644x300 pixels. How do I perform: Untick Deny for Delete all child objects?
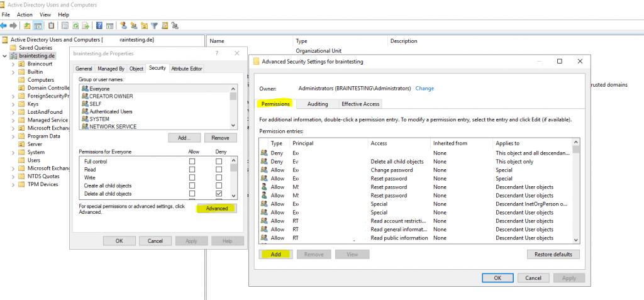pyautogui.click(x=219, y=194)
